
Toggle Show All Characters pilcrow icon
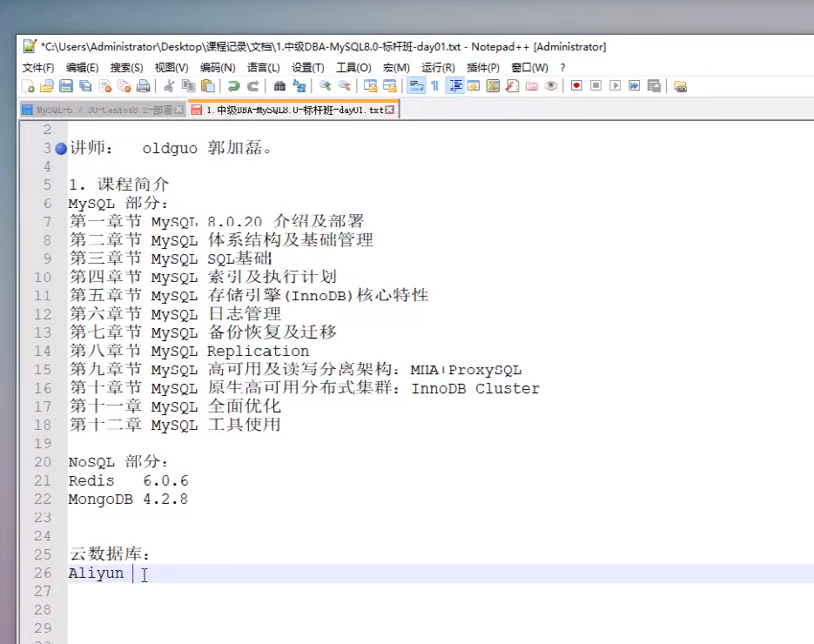click(435, 86)
